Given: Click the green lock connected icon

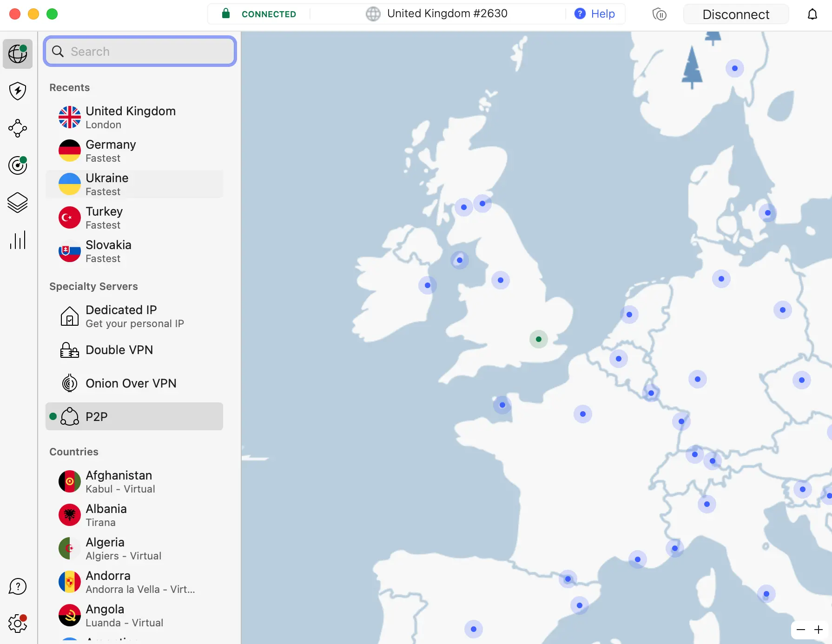Looking at the screenshot, I should 226,13.
